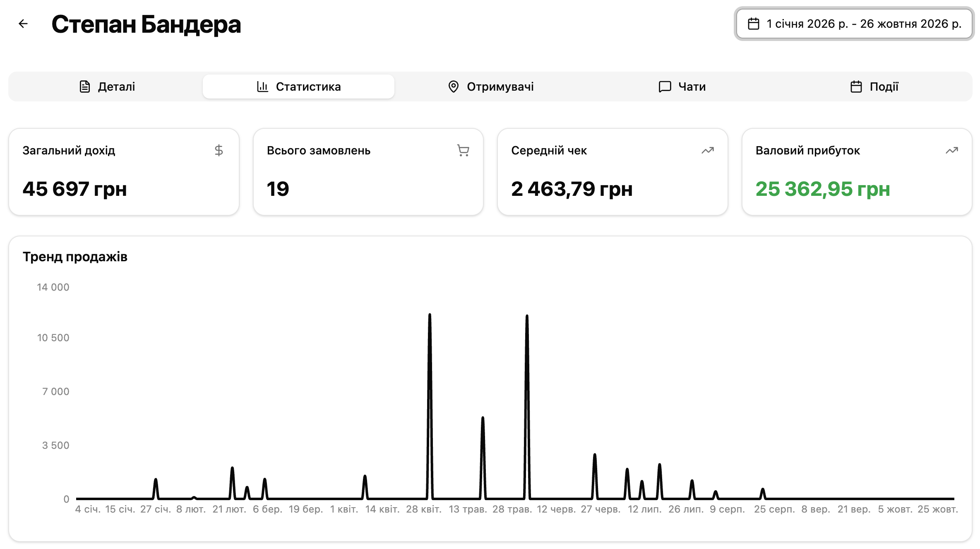Click the 4 січ. x-axis label

point(88,509)
